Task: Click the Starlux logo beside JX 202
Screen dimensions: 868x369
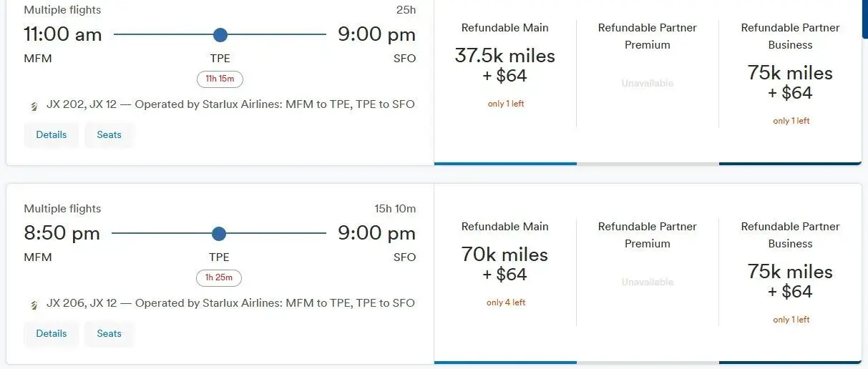Action: [33, 106]
